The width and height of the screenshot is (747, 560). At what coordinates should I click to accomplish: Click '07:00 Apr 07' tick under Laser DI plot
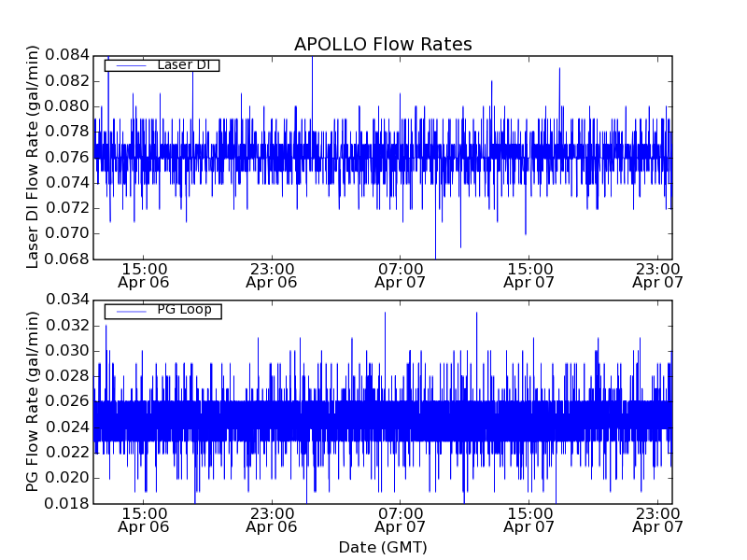[x=401, y=275]
